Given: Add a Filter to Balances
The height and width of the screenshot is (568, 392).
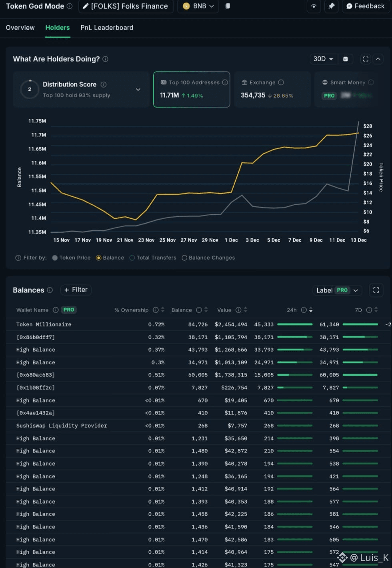Looking at the screenshot, I should 76,290.
